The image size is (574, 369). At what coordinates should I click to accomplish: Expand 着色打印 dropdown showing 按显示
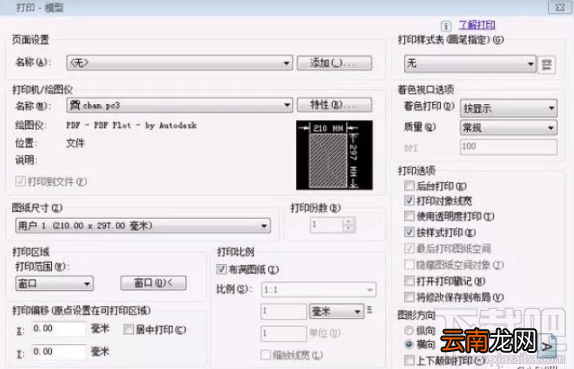coord(509,108)
